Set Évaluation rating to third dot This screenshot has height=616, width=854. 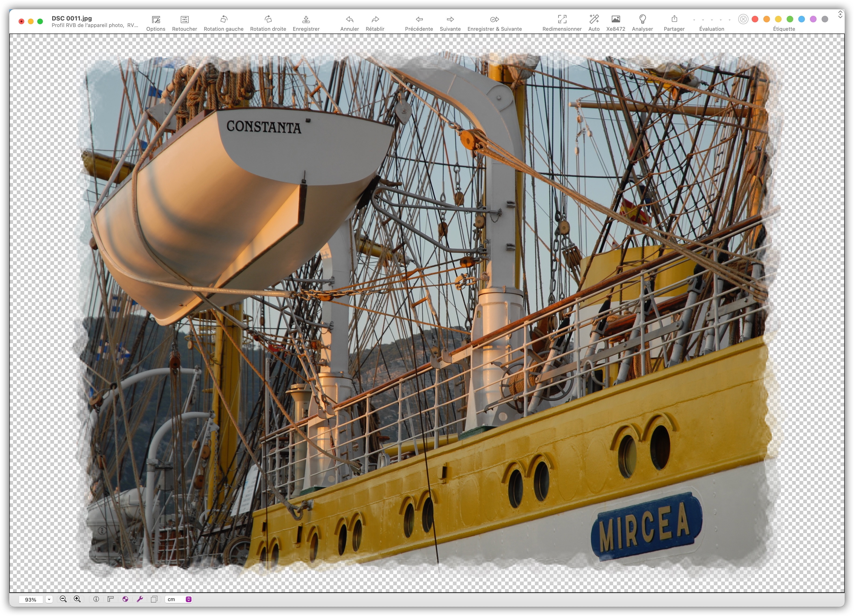coord(712,20)
